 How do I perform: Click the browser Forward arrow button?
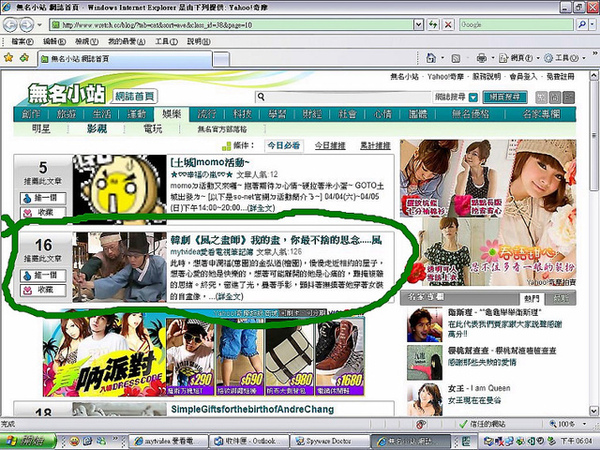click(26, 25)
